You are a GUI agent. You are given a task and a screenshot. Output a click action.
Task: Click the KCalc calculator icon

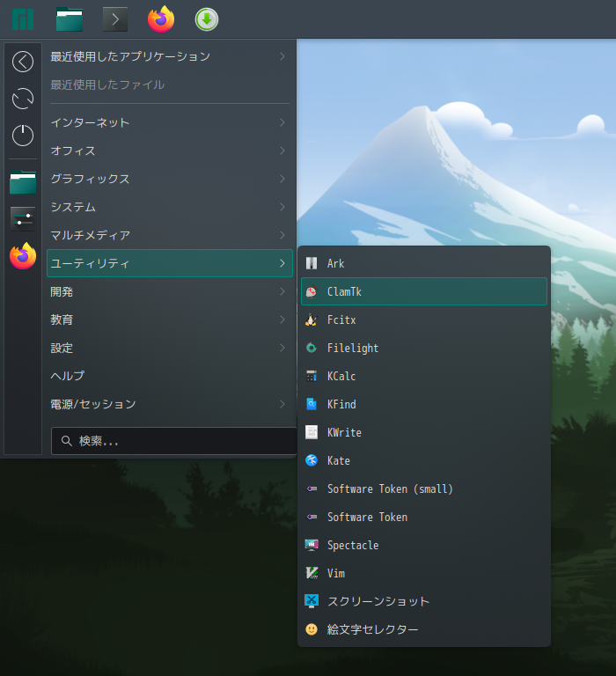(x=312, y=376)
